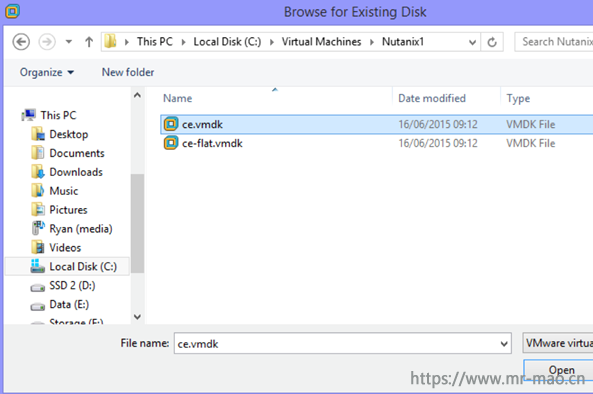Click the SSD 2 (D:) drive icon
Screen dimensions: 593x394
point(37,287)
